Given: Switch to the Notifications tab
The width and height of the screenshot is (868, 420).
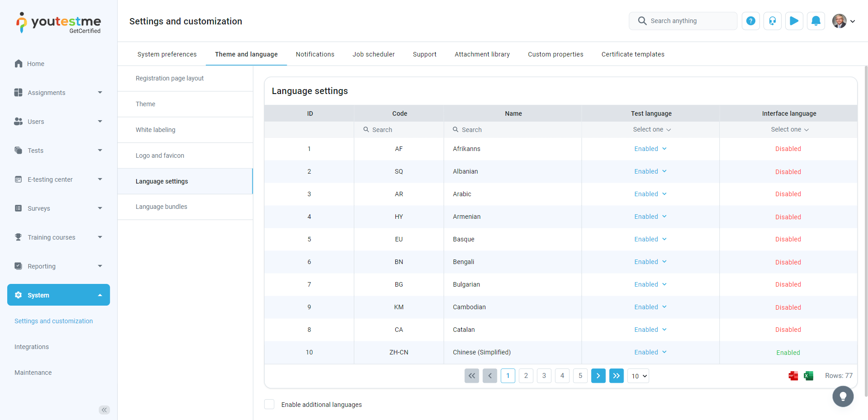Looking at the screenshot, I should click(315, 54).
